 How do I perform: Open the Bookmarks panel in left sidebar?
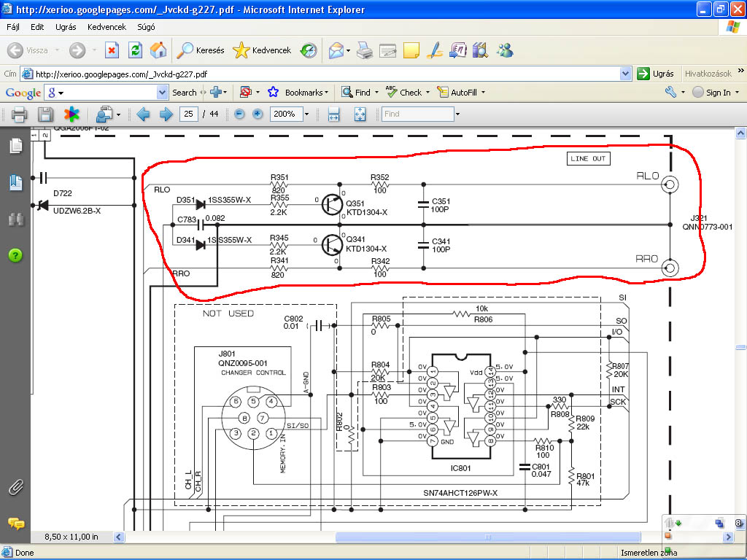15,182
